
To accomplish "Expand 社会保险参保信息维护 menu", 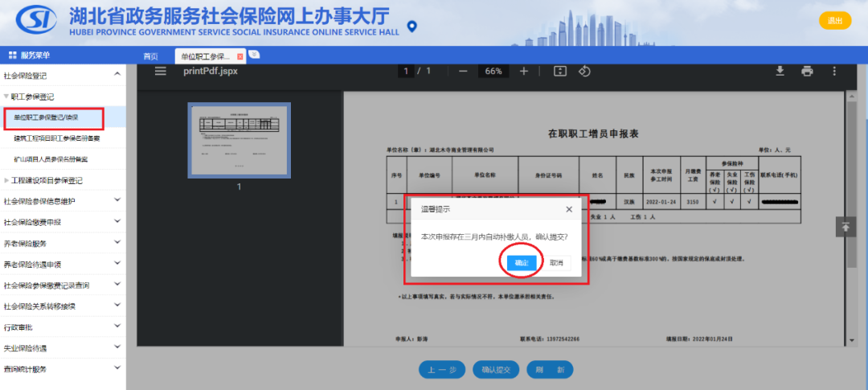I will click(117, 200).
